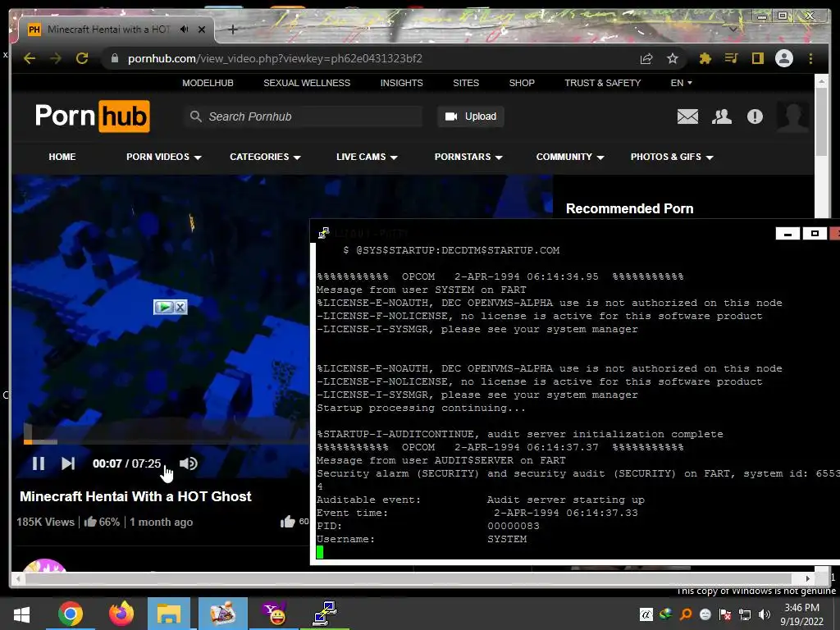The height and width of the screenshot is (630, 840).
Task: Switch to PuTTY in the taskbar
Action: (x=325, y=614)
